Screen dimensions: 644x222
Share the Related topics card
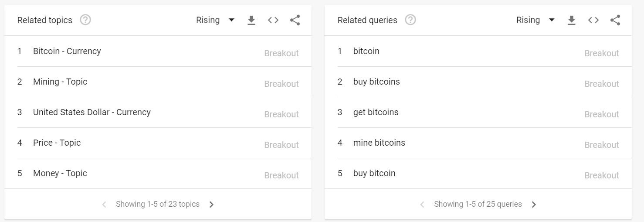click(295, 20)
